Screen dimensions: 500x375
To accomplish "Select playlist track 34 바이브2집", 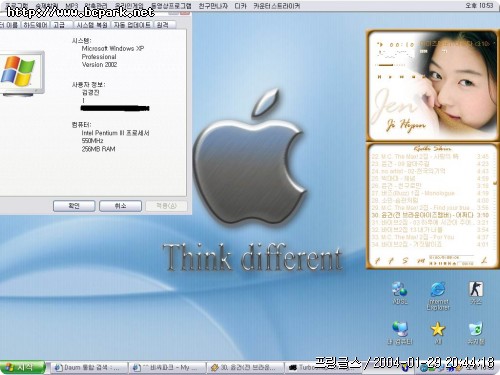I will coord(430,244).
